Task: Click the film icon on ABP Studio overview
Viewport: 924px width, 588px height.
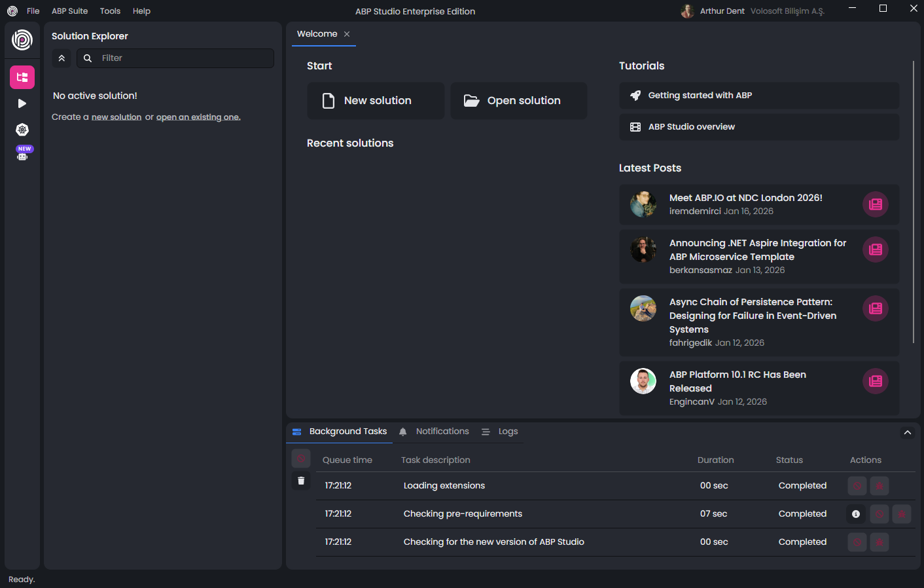Action: click(635, 127)
